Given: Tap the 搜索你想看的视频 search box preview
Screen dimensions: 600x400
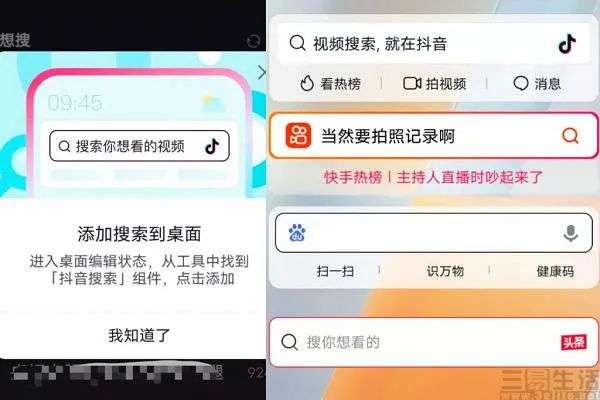Looking at the screenshot, I should [139, 146].
